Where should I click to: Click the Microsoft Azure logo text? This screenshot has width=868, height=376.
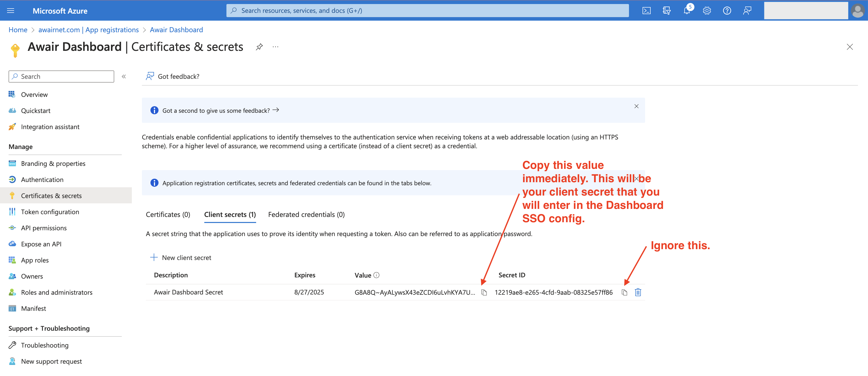click(60, 11)
